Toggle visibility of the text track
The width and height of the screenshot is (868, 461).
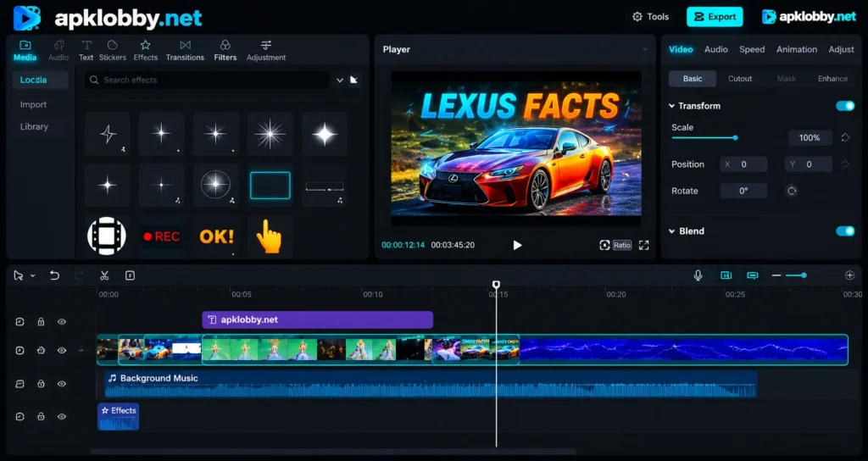[61, 321]
